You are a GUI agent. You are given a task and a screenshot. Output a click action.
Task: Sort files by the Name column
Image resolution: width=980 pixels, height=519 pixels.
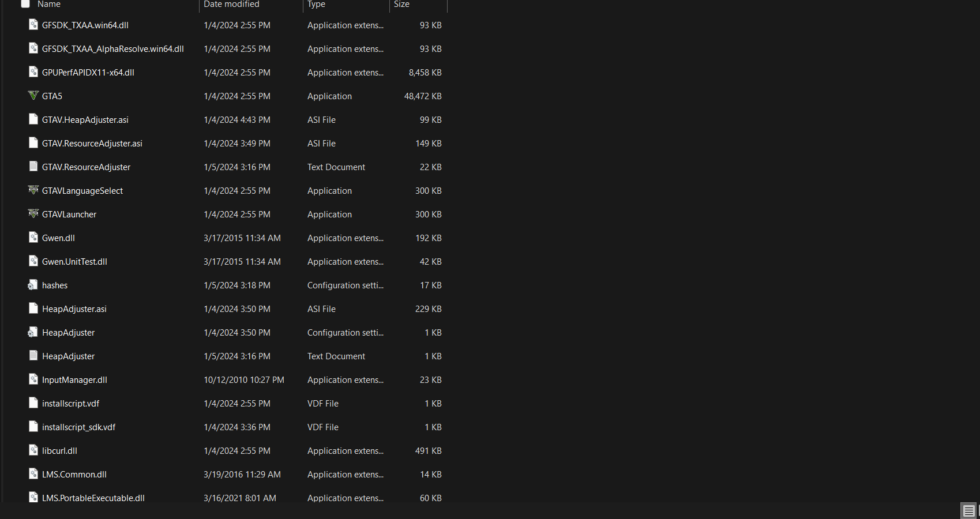[x=49, y=4]
